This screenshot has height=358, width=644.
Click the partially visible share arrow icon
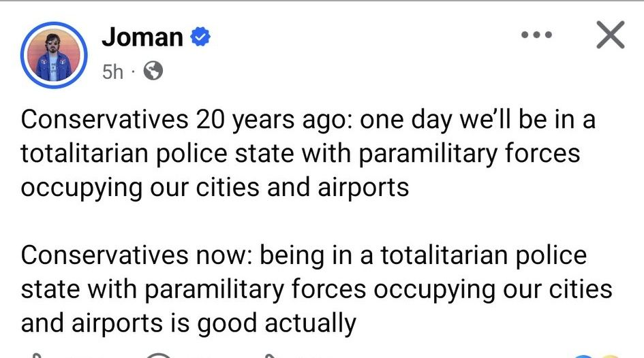tap(271, 355)
